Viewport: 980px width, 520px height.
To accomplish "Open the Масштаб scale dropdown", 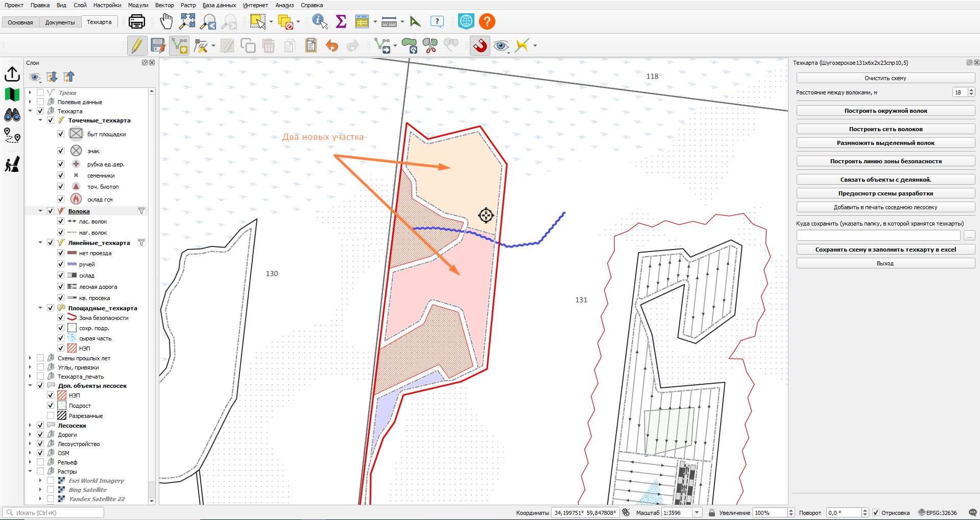I will point(697,513).
